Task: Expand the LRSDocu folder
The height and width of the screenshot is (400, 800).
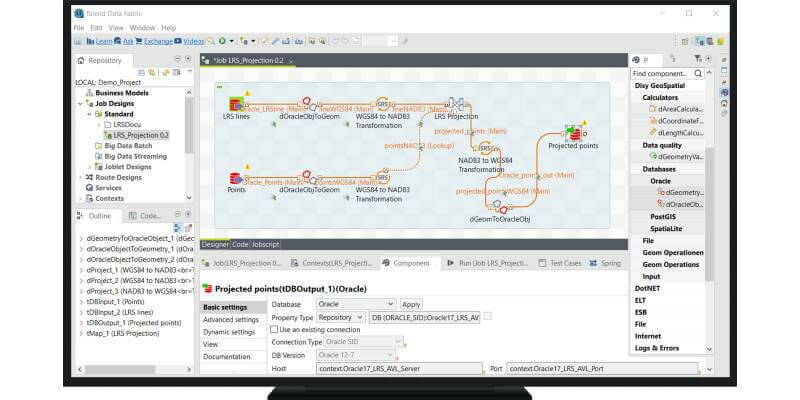Action: click(99, 124)
